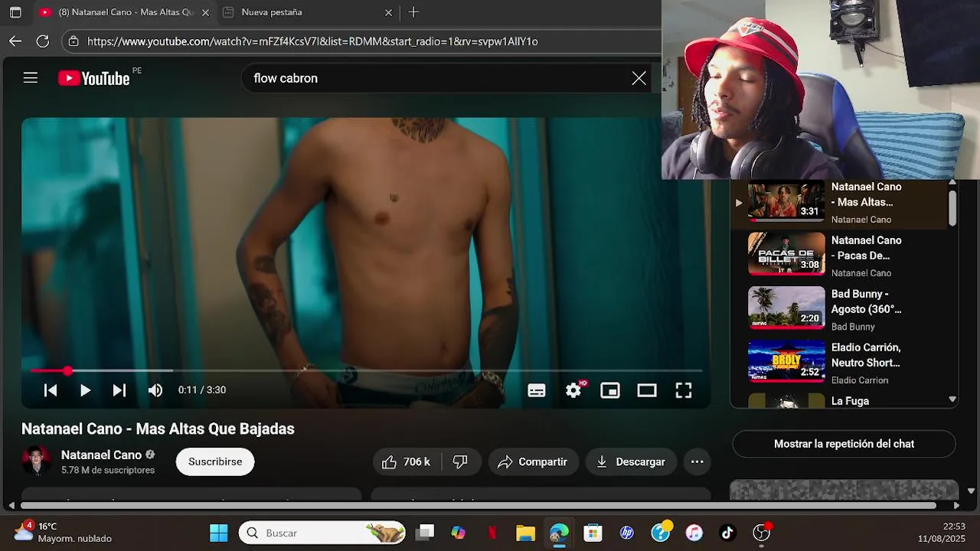Screen dimensions: 980x551
Task: Click the browser address bar URL
Action: tap(312, 41)
